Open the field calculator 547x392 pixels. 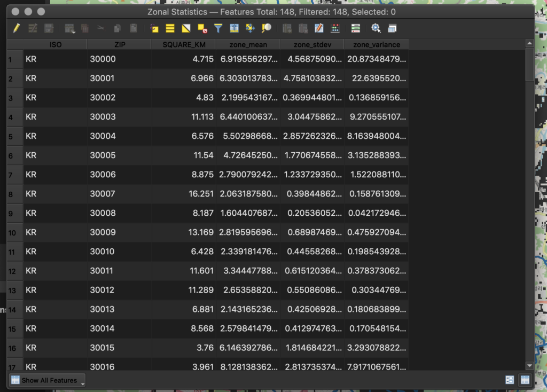click(319, 28)
